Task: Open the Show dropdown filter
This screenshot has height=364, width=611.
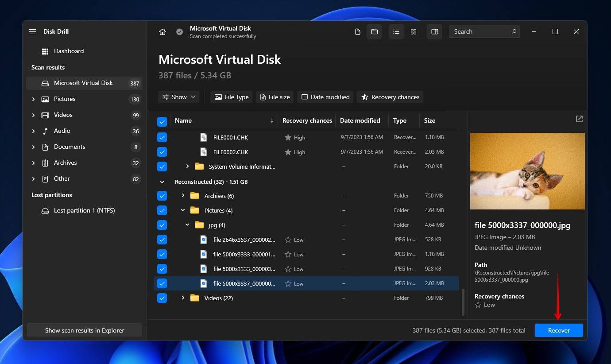Action: [178, 97]
